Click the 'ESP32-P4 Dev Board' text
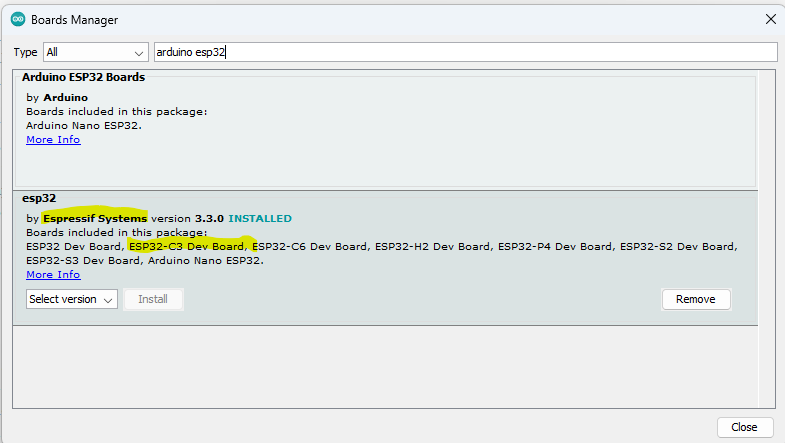Image resolution: width=785 pixels, height=443 pixels. point(555,247)
